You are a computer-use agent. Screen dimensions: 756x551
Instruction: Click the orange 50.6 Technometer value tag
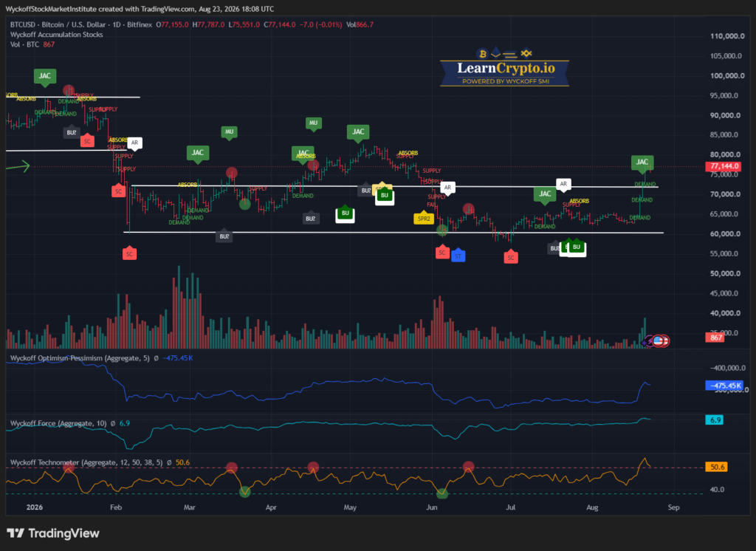coord(716,467)
